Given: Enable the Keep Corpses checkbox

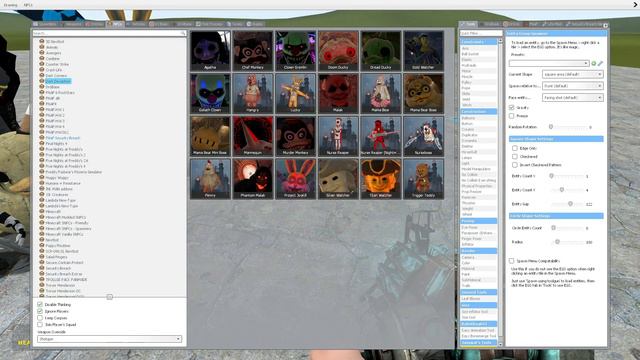Looking at the screenshot, I should coord(40,318).
